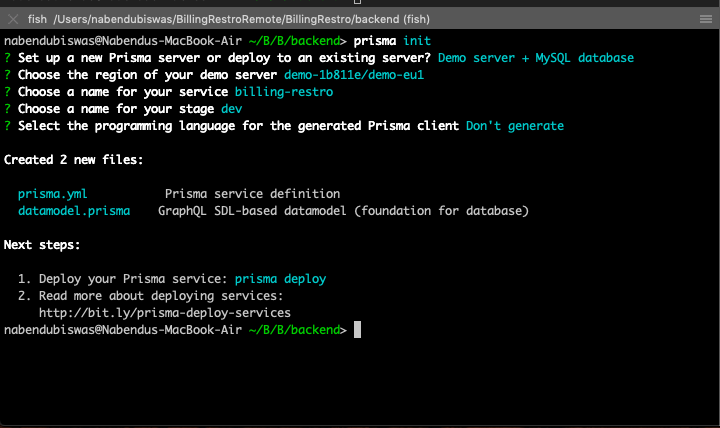Click the 'demo-1b811e/demo-eu1' region value
Viewport: 720px width, 428px height.
tap(354, 75)
